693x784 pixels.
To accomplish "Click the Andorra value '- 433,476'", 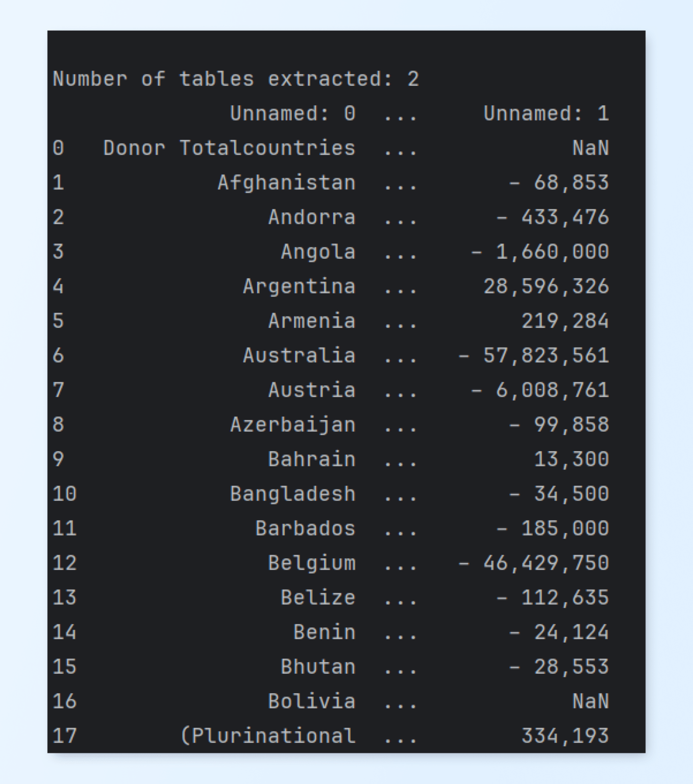I will 553,217.
